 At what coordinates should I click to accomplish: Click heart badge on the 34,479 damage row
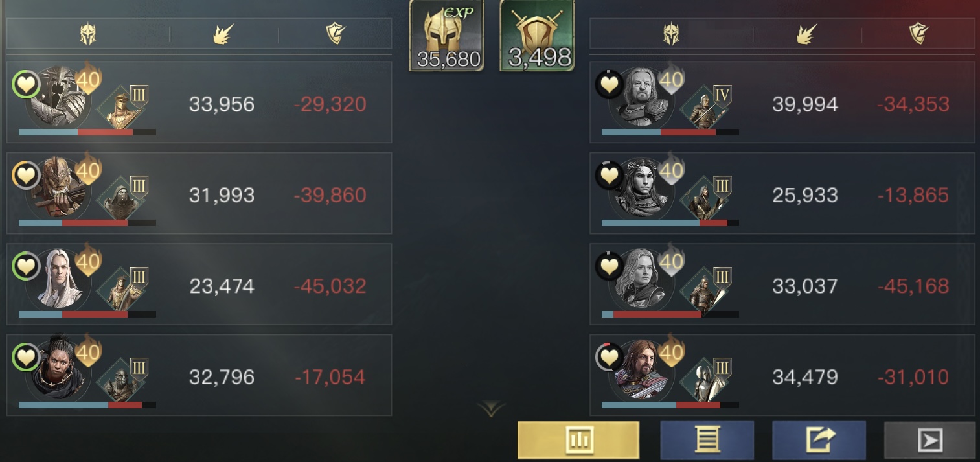click(x=609, y=357)
